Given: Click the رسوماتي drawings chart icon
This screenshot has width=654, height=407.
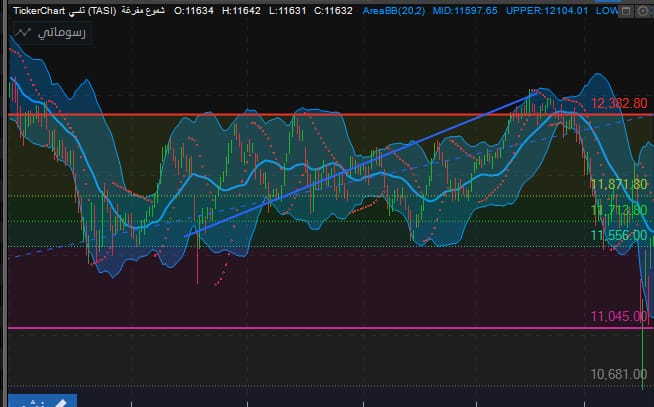Looking at the screenshot, I should tap(23, 32).
